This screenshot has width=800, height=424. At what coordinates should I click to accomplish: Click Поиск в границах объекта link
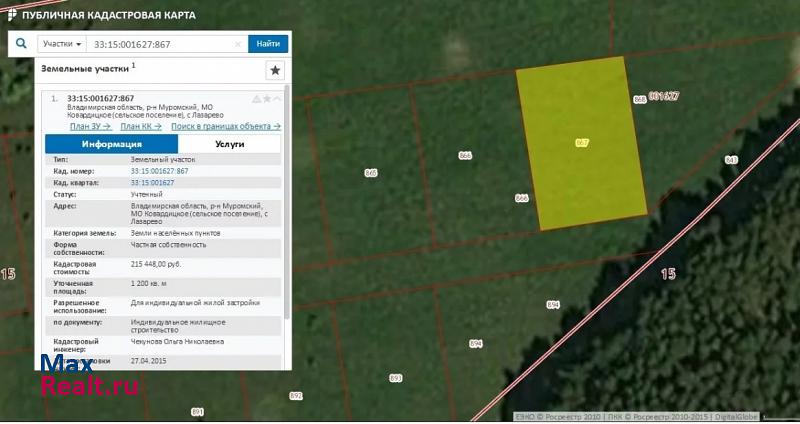point(226,127)
